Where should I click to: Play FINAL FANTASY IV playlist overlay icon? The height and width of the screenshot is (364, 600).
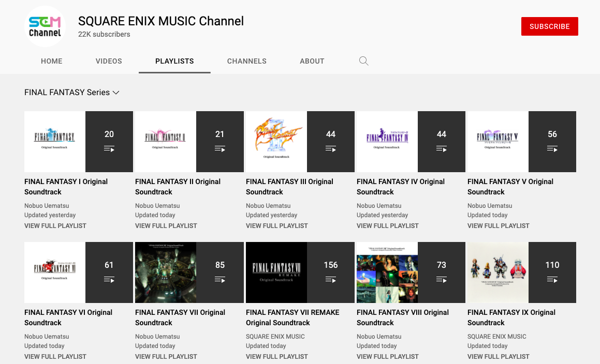pyautogui.click(x=441, y=149)
